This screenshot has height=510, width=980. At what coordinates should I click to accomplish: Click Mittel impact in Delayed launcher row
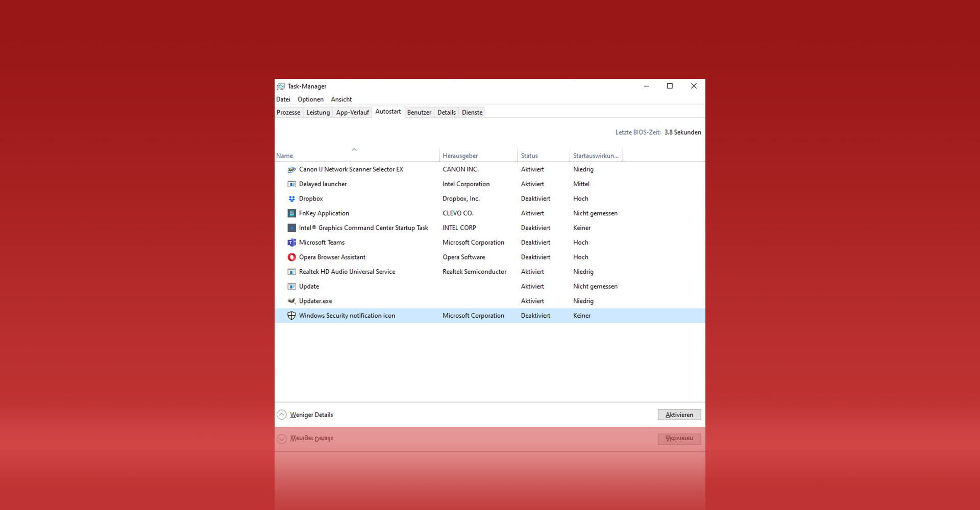(581, 184)
